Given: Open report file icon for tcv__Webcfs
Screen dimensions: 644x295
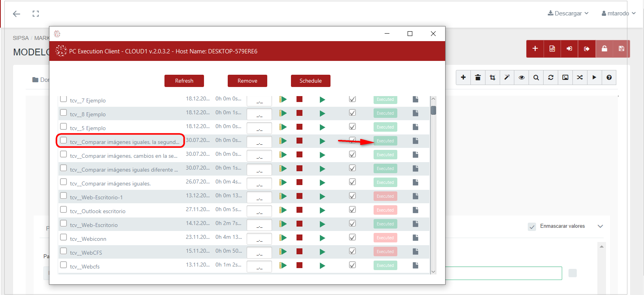Looking at the screenshot, I should coord(415,265).
